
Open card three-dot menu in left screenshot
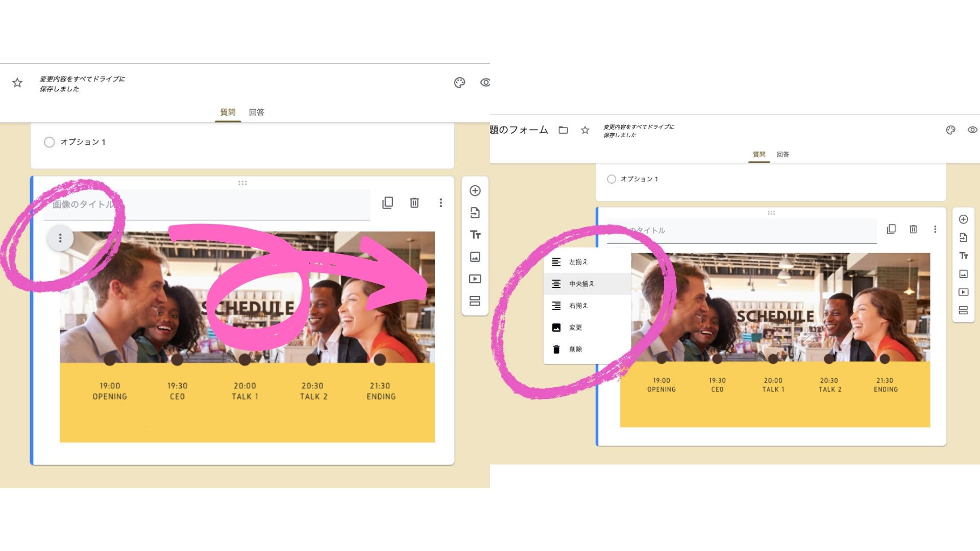(440, 203)
